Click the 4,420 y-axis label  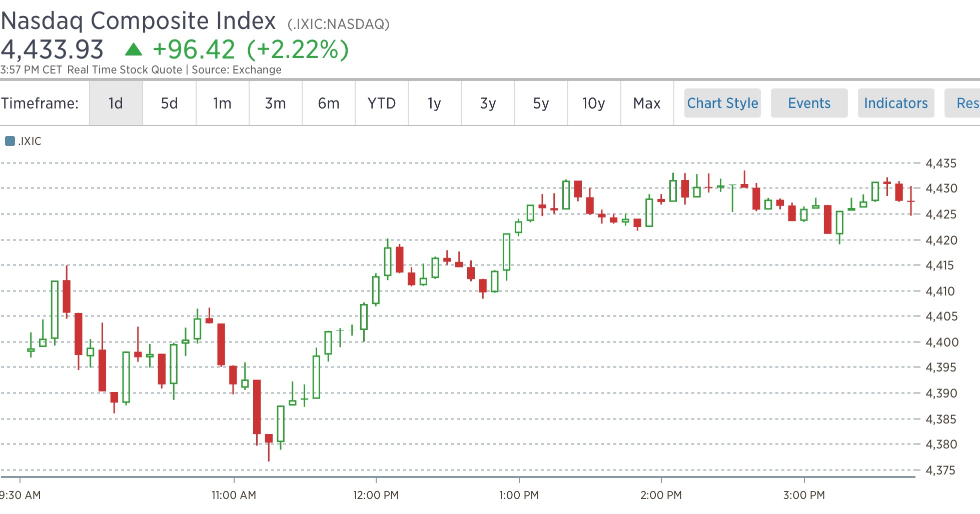tap(941, 240)
